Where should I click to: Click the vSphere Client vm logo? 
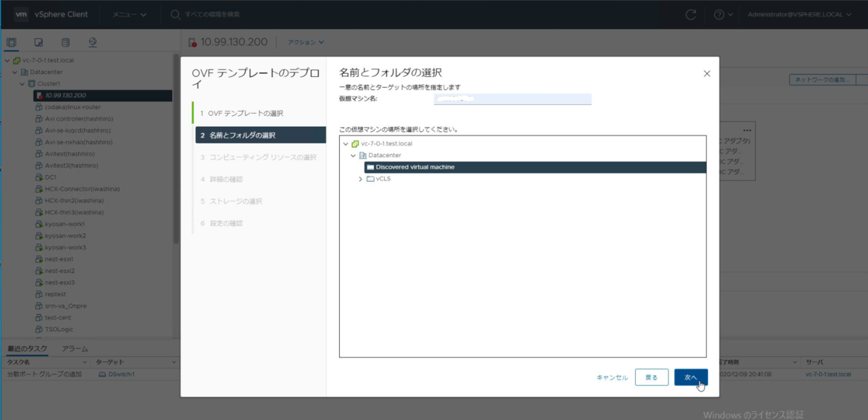[x=21, y=14]
